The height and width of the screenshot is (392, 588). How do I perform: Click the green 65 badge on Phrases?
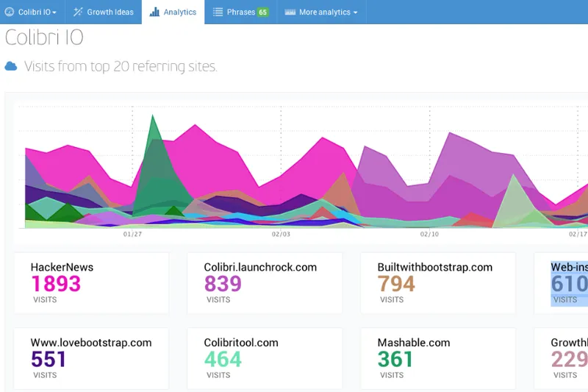tap(263, 12)
